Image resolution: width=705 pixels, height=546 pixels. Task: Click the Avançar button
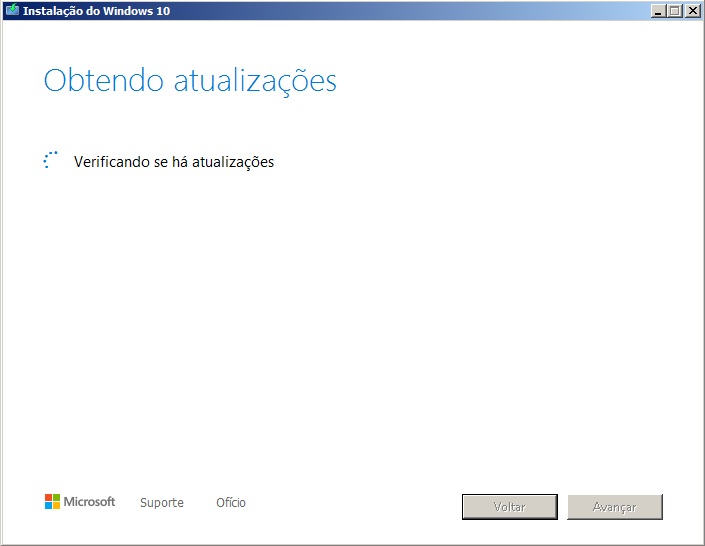click(x=615, y=507)
